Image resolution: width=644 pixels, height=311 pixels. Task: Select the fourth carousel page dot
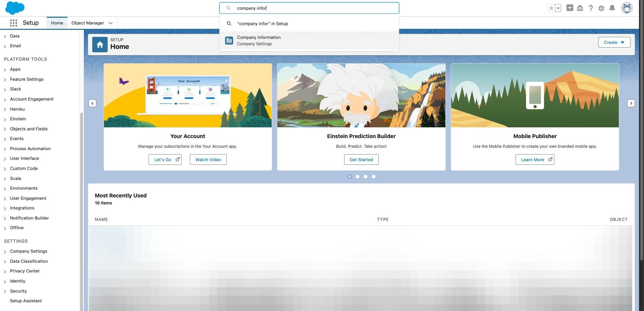[374, 177]
